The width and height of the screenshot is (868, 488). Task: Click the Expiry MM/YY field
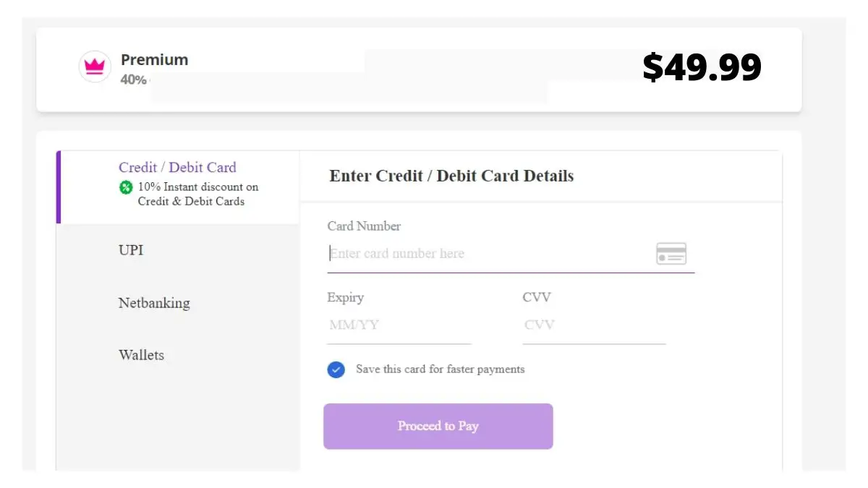(399, 325)
